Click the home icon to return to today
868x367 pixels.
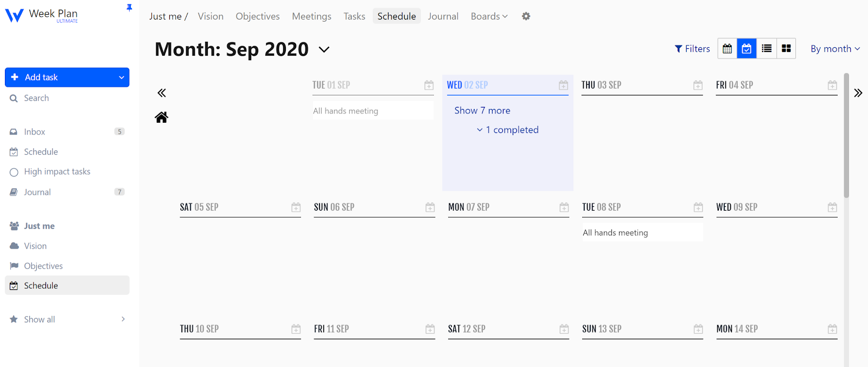pyautogui.click(x=162, y=117)
